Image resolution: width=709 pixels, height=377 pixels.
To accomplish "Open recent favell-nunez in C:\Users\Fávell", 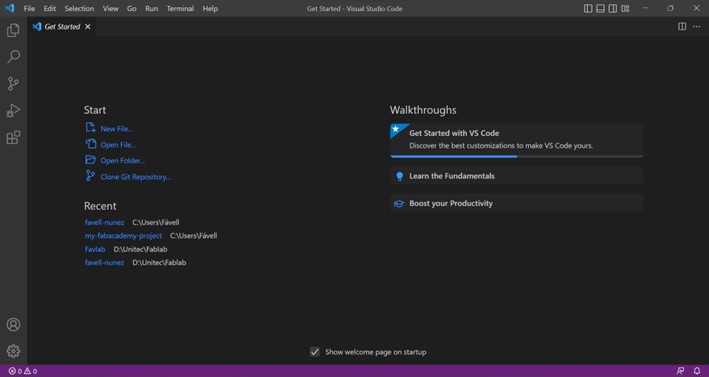I will pos(104,222).
